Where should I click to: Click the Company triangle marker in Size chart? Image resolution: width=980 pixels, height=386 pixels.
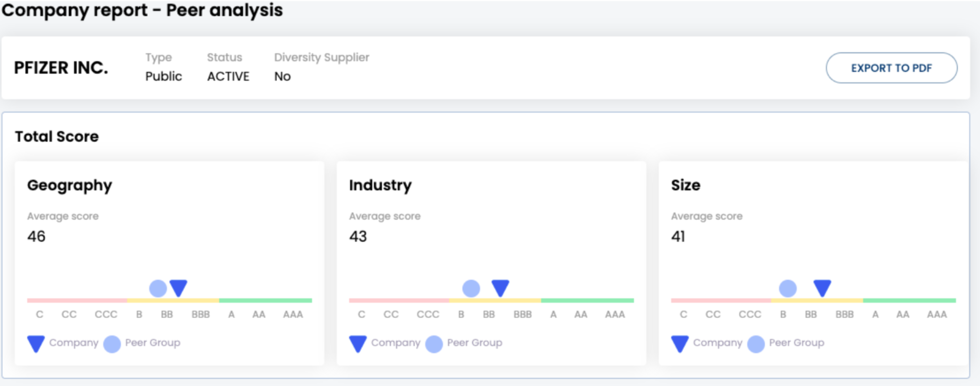(x=823, y=288)
